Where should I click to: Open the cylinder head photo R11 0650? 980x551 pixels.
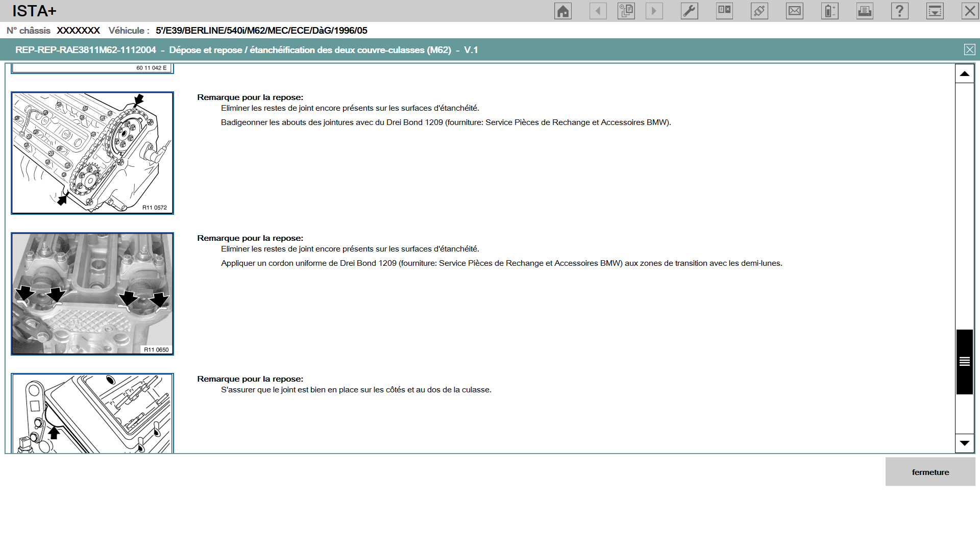coord(92,294)
